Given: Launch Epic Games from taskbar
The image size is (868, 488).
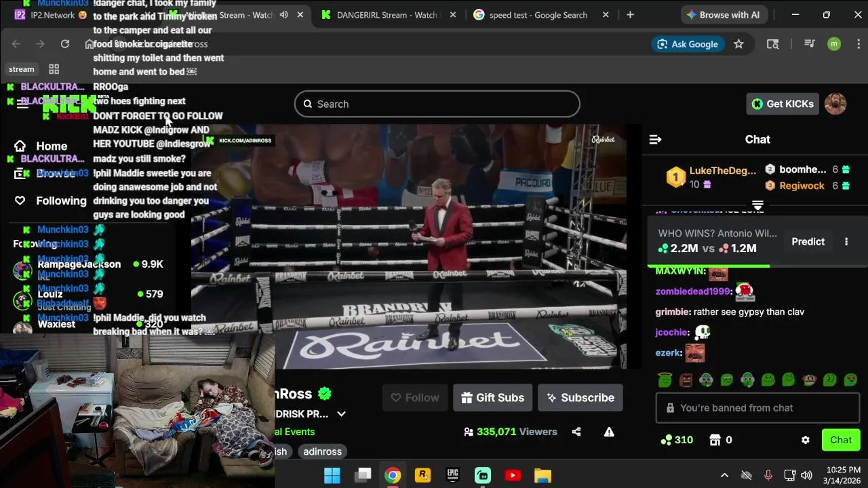Looking at the screenshot, I should [x=452, y=475].
